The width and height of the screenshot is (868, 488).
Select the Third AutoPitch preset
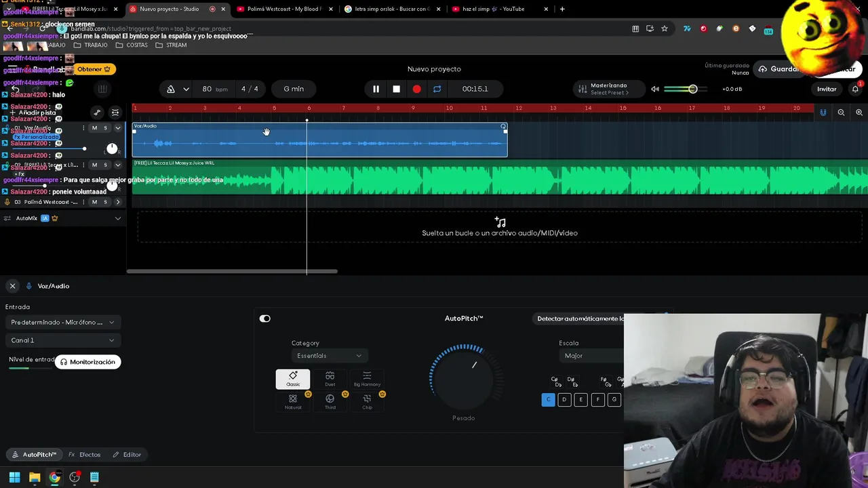[330, 402]
